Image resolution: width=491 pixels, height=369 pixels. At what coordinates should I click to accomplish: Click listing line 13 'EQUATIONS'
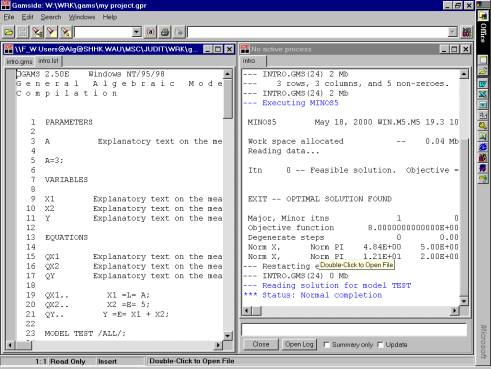66,237
